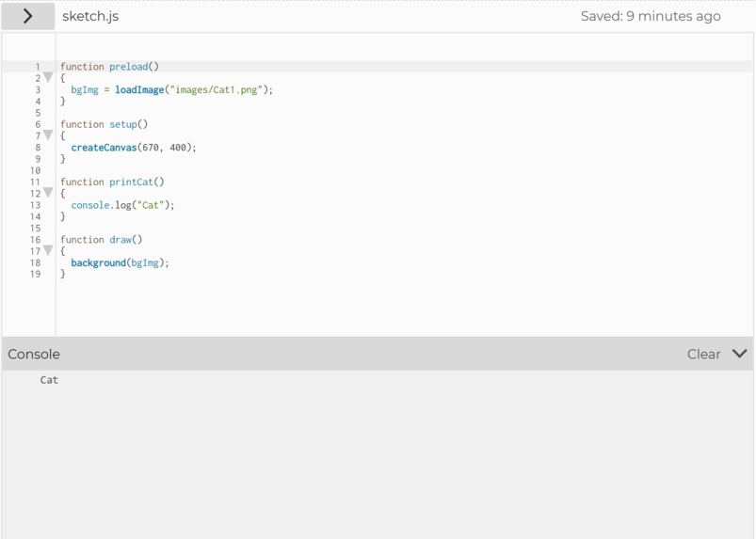The image size is (756, 539).
Task: Collapse the console with the down chevron
Action: pos(739,354)
